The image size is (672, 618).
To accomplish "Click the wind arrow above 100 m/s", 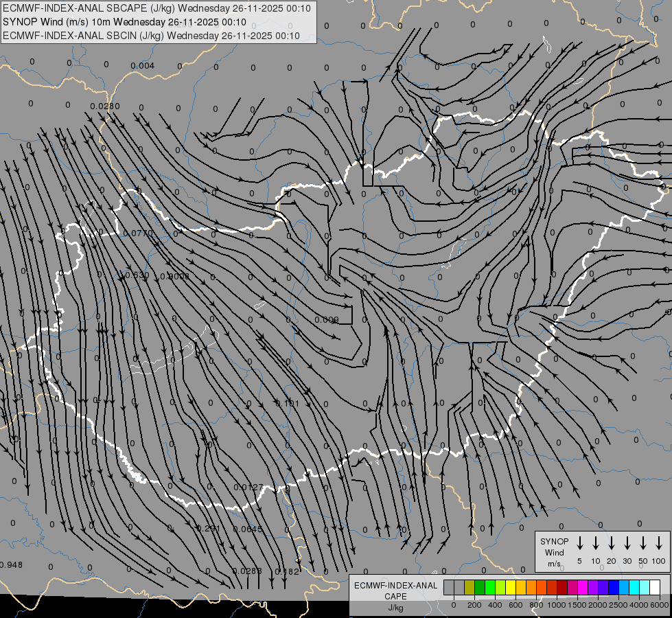I will pyautogui.click(x=659, y=543).
